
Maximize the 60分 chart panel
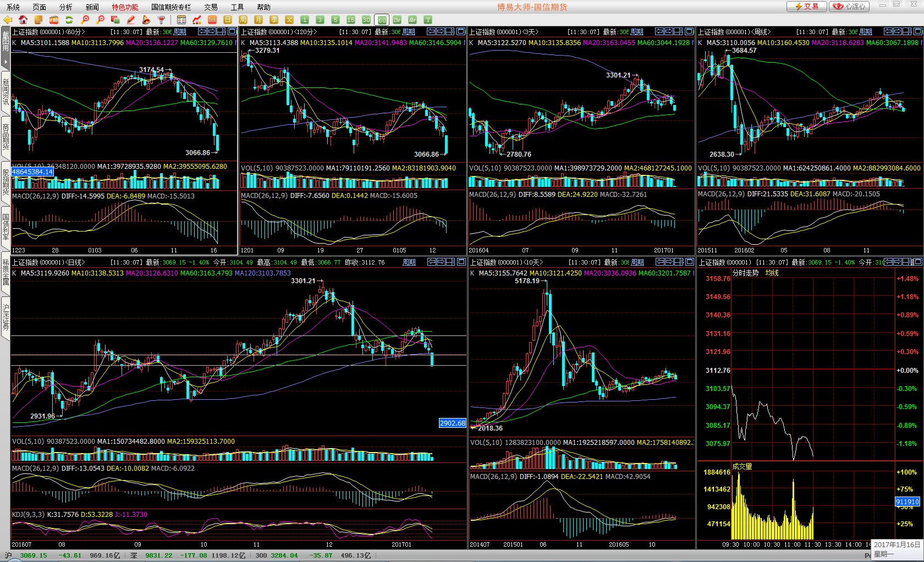[232, 31]
